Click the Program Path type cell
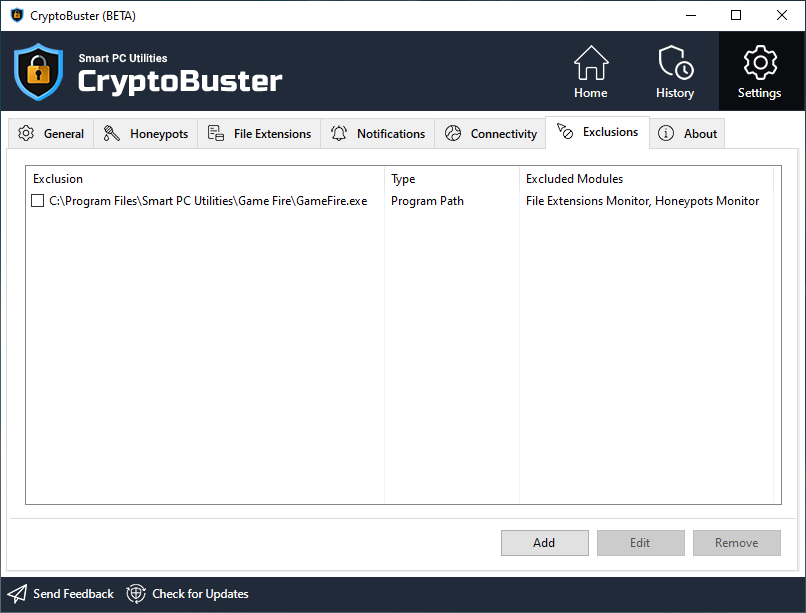This screenshot has height=613, width=806. tap(427, 201)
